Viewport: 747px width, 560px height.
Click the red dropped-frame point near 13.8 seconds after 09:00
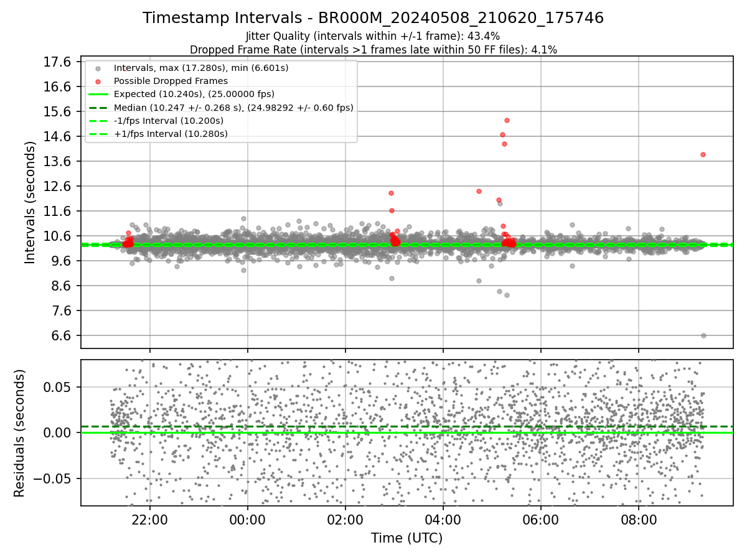703,154
